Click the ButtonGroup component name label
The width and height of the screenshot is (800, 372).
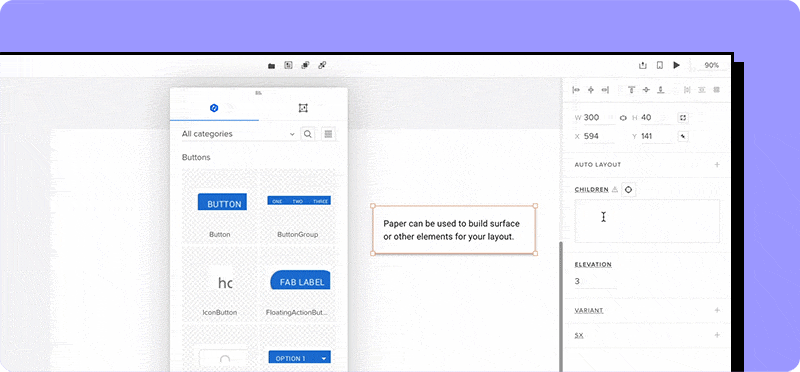point(297,235)
